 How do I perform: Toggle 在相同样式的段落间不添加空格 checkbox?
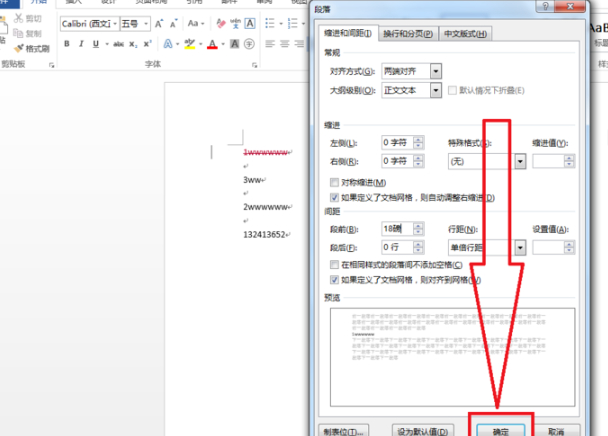coord(334,265)
